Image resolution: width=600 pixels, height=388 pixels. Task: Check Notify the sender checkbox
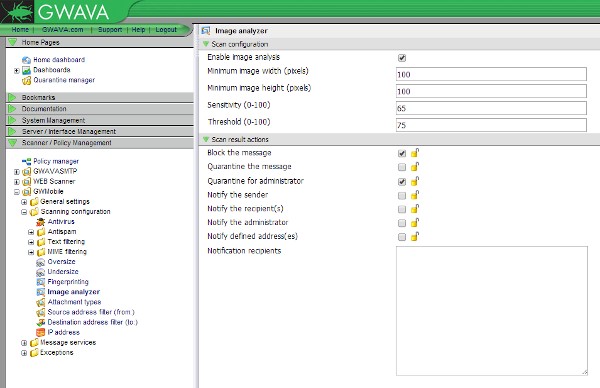click(402, 196)
